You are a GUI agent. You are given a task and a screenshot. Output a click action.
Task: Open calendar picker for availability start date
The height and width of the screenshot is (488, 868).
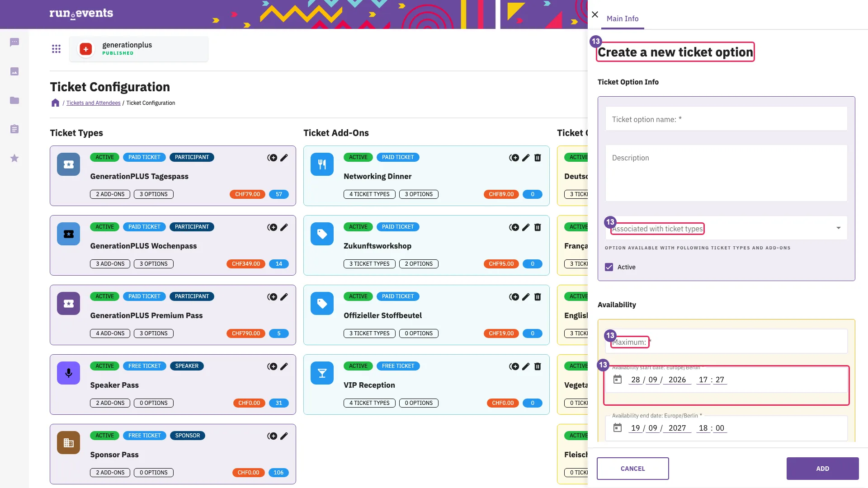[x=617, y=380]
